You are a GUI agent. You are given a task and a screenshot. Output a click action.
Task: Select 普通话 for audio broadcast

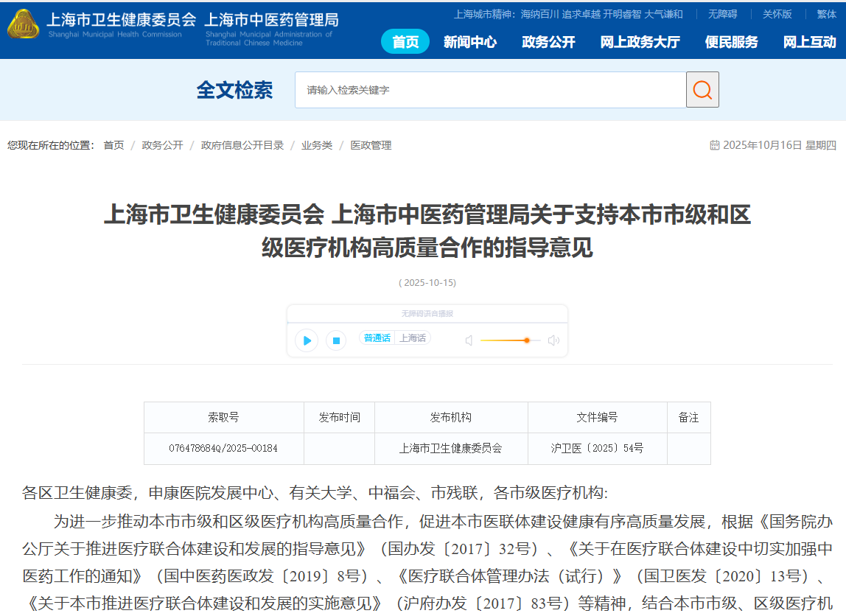(x=378, y=337)
